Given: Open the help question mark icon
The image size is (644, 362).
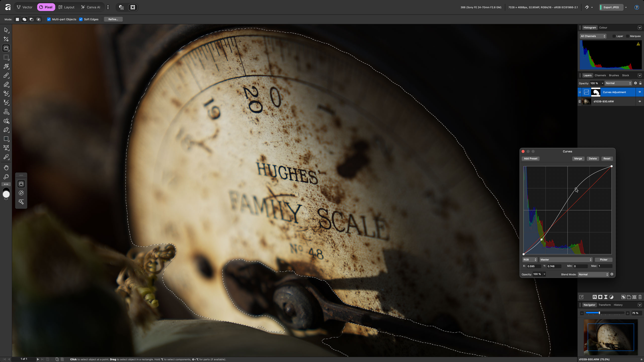Looking at the screenshot, I should [x=637, y=7].
